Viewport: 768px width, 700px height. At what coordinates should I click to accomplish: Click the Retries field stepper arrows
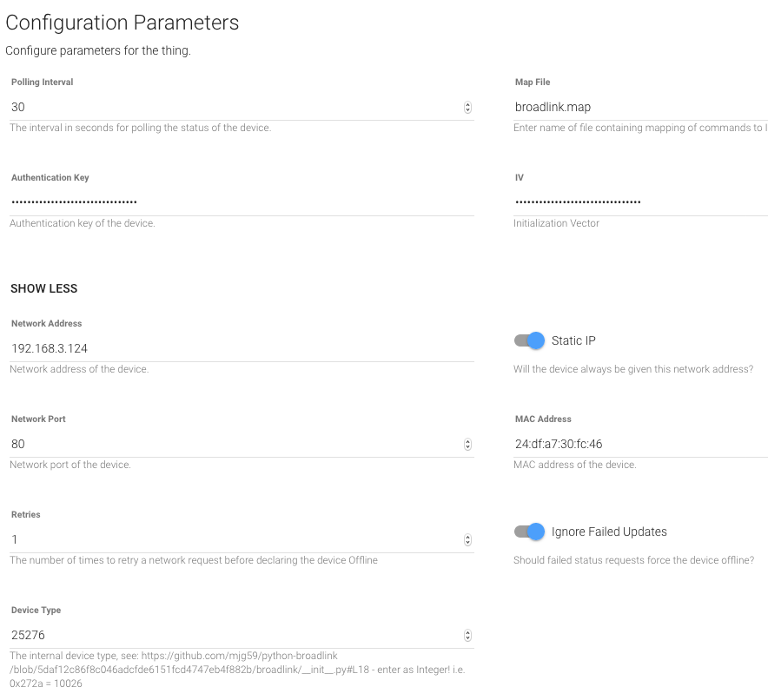[x=467, y=540]
